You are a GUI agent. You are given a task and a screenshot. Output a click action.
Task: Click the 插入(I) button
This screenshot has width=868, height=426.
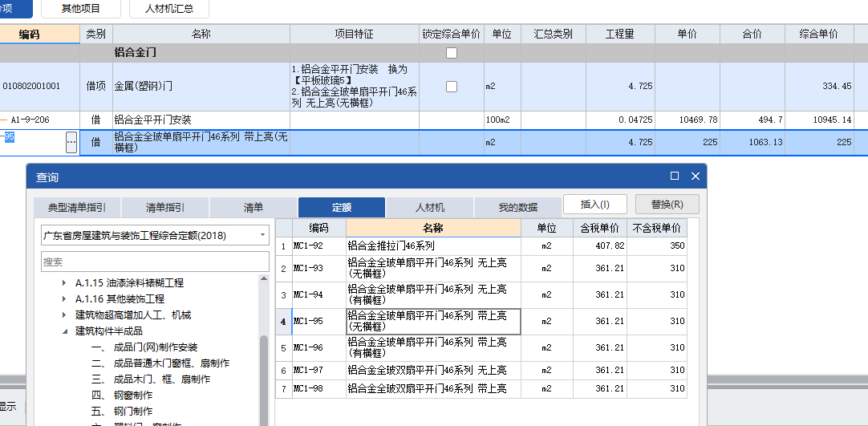tap(595, 204)
